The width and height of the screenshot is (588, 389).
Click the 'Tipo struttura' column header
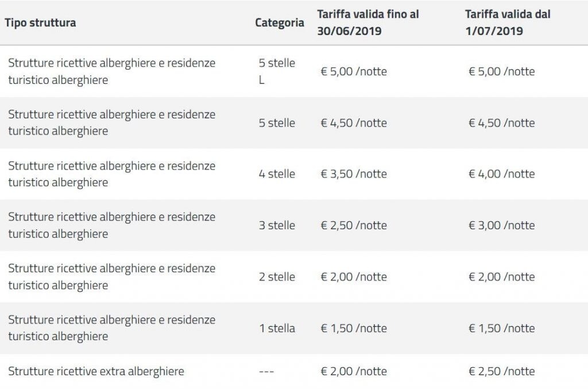tap(40, 23)
